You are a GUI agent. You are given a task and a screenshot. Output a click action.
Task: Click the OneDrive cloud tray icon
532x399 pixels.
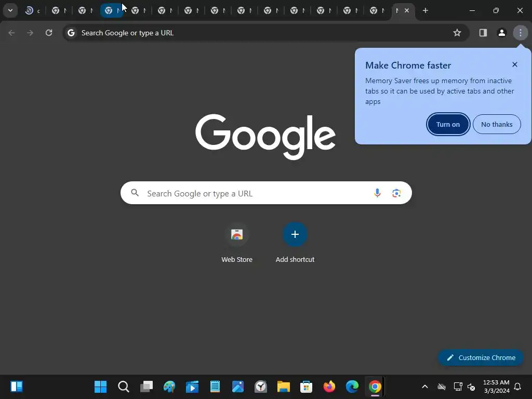coord(442,387)
